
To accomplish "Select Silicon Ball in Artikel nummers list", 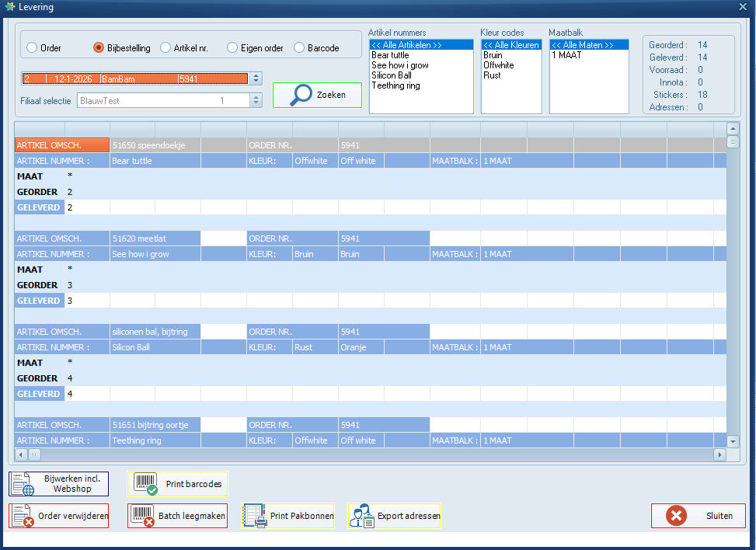I will click(392, 75).
